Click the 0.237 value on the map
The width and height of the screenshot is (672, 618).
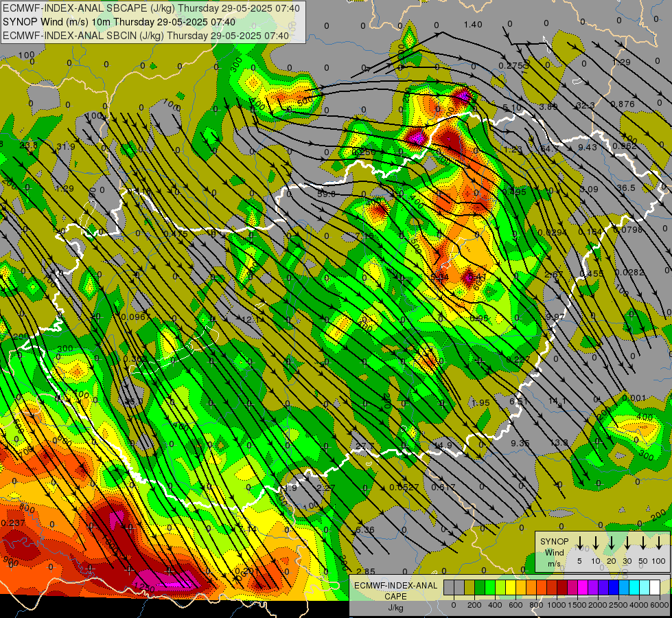pos(13,523)
